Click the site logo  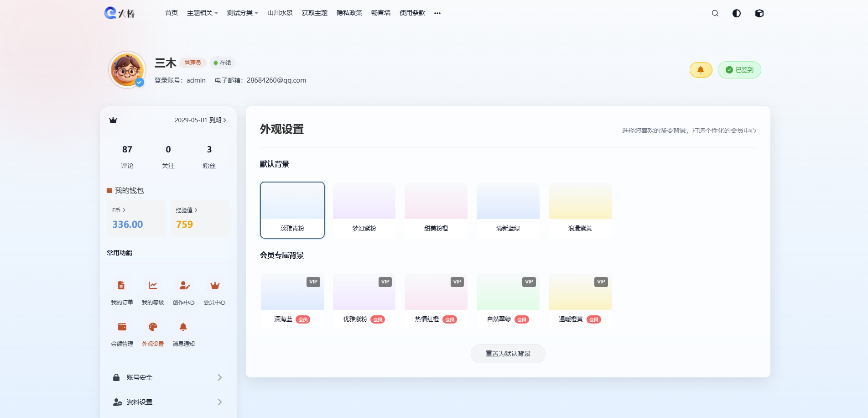coord(120,13)
